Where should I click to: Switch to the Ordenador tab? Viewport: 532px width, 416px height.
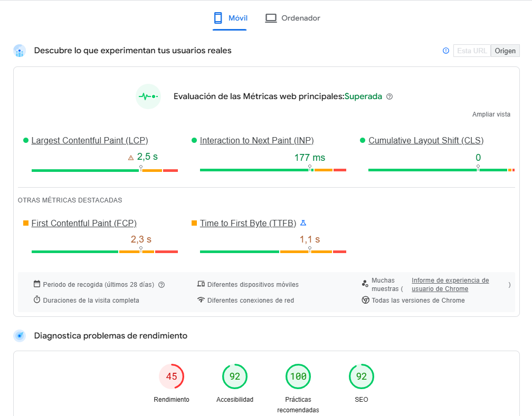(x=293, y=18)
